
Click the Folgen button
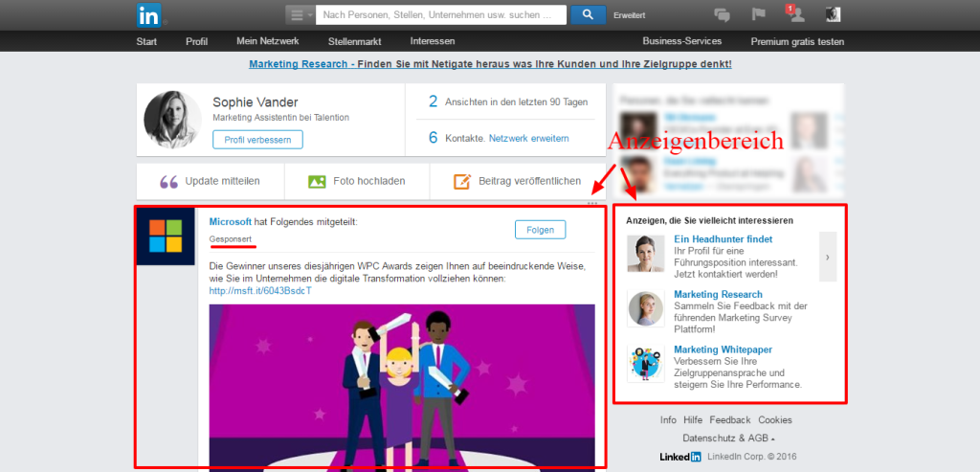540,230
